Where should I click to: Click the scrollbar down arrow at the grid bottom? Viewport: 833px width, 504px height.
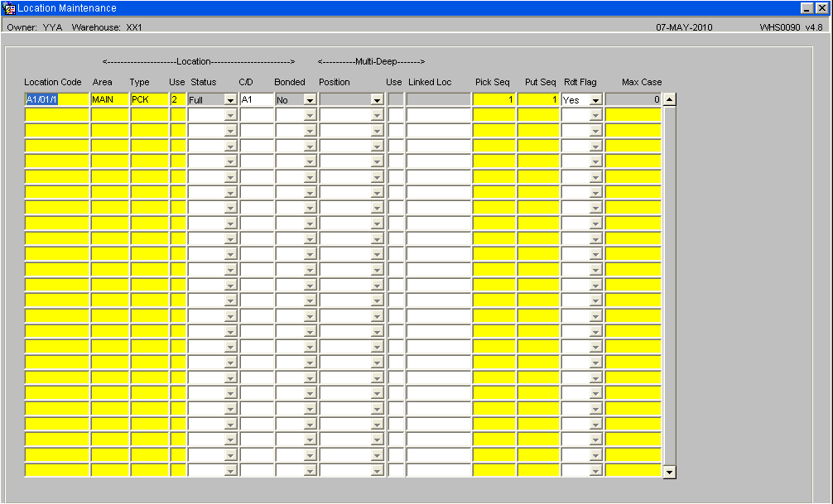[x=669, y=472]
